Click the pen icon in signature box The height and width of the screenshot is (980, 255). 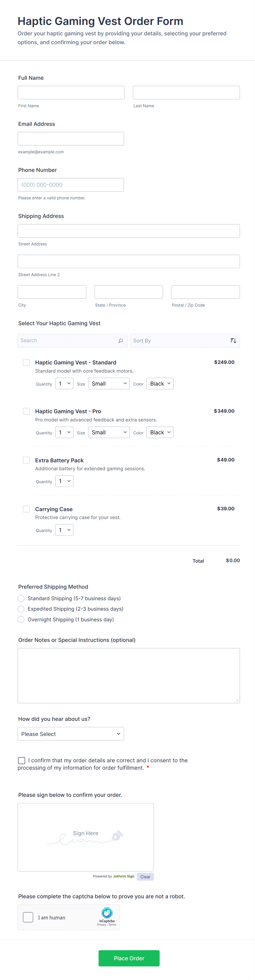click(x=117, y=835)
